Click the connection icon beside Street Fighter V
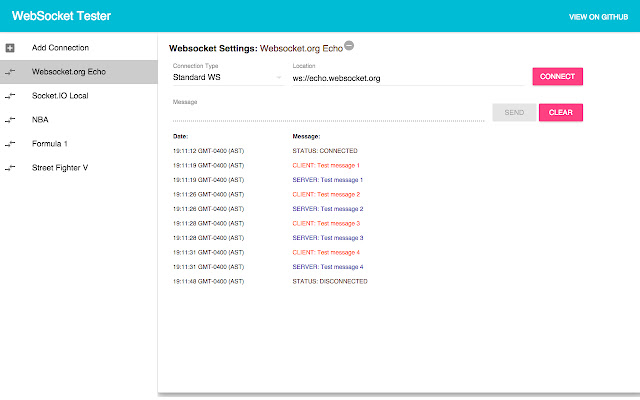 [10, 168]
